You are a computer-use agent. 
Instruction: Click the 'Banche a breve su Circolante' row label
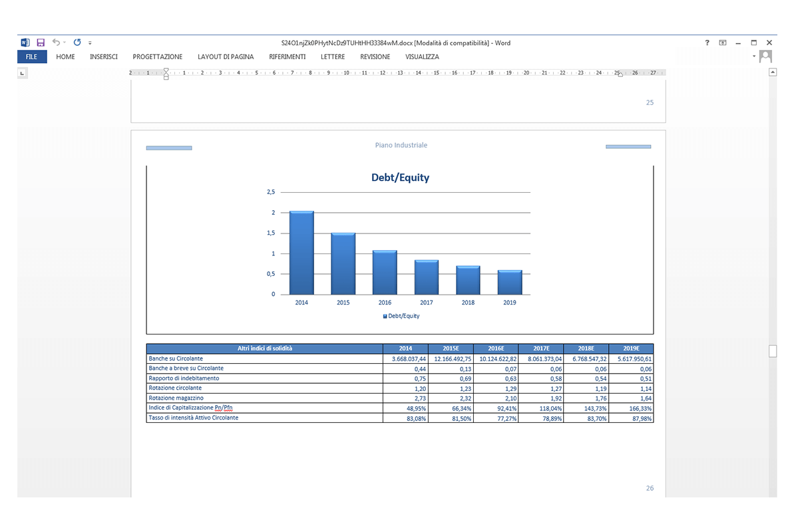pos(186,368)
